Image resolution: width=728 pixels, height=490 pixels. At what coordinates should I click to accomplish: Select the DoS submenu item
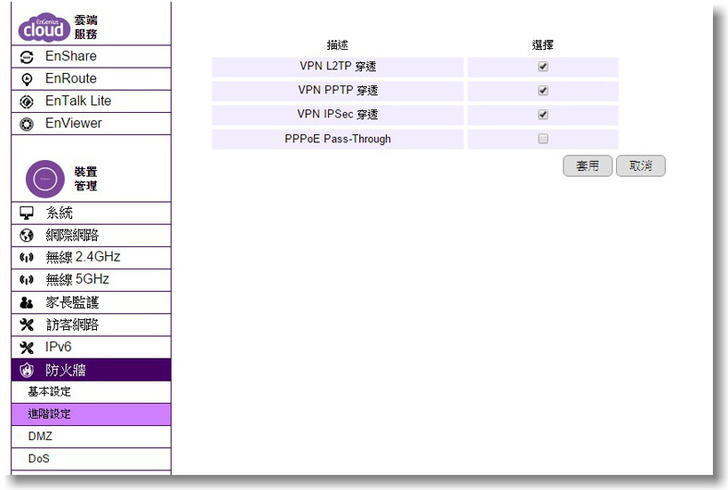point(91,459)
